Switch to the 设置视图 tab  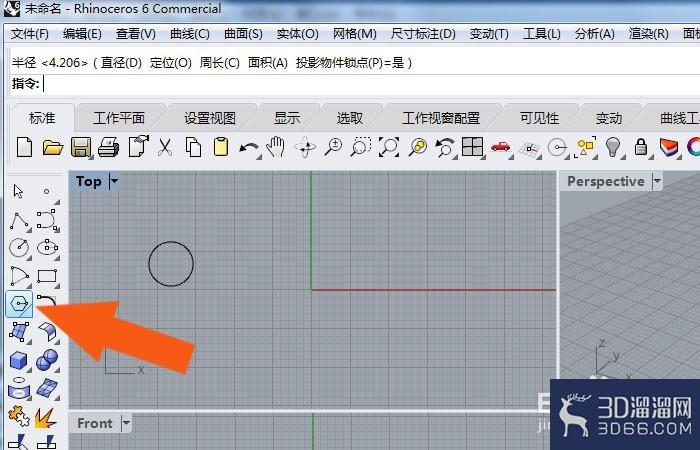coord(210,118)
